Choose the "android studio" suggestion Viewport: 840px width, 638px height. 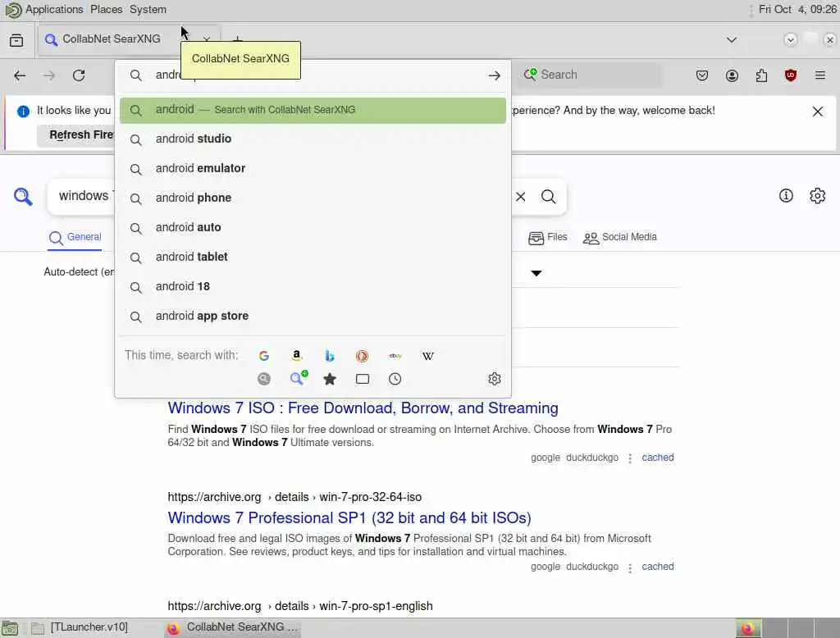[313, 139]
